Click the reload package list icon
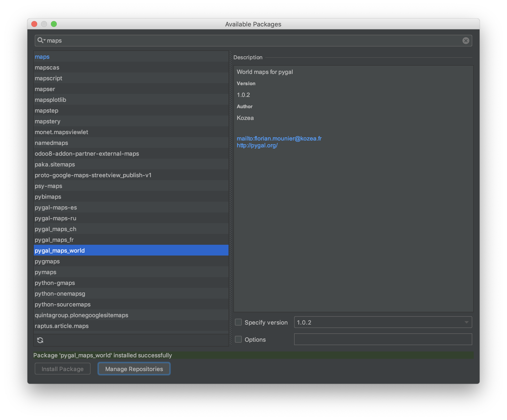Screen dimensions: 507x420 pyautogui.click(x=40, y=340)
